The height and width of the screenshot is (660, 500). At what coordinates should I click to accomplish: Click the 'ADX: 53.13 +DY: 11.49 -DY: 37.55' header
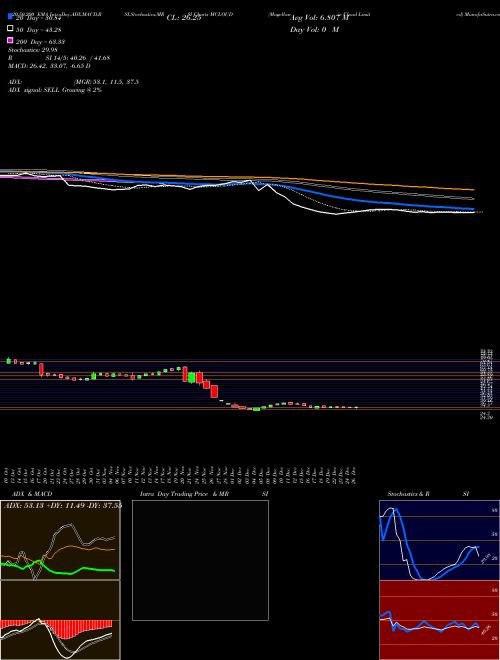coord(63,505)
